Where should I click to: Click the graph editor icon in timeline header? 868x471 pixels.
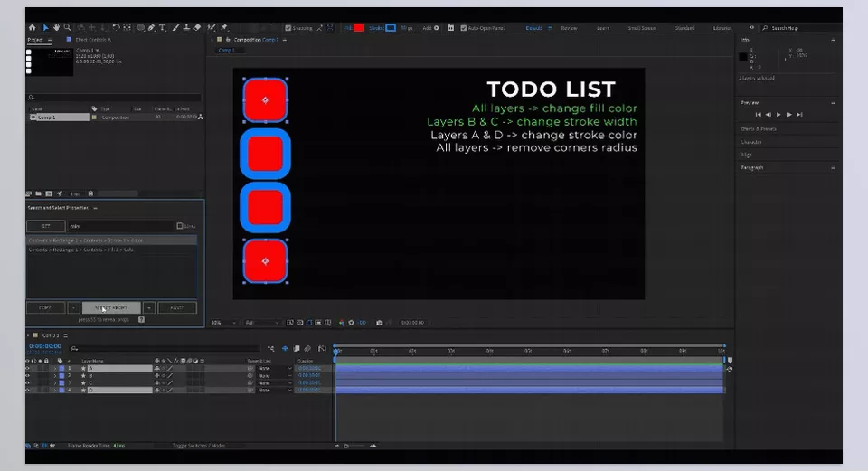[322, 349]
